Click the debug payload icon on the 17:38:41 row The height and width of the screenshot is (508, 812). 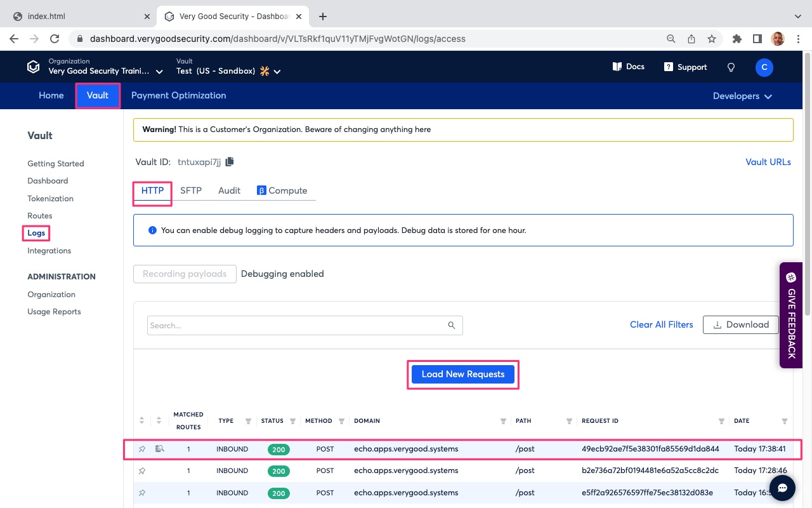[160, 449]
